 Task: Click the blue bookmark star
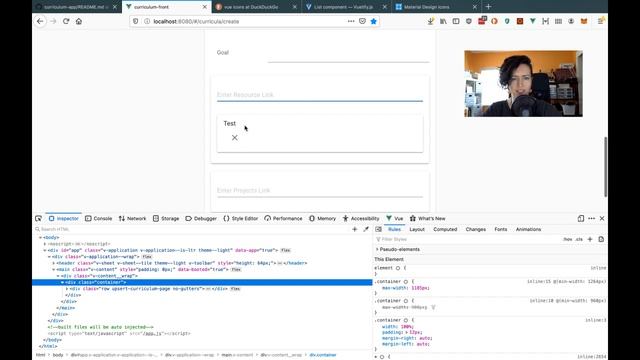pos(373,21)
